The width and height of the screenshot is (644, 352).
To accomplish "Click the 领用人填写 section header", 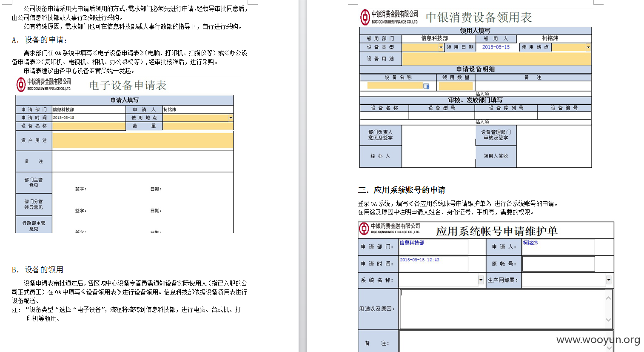I will point(475,31).
